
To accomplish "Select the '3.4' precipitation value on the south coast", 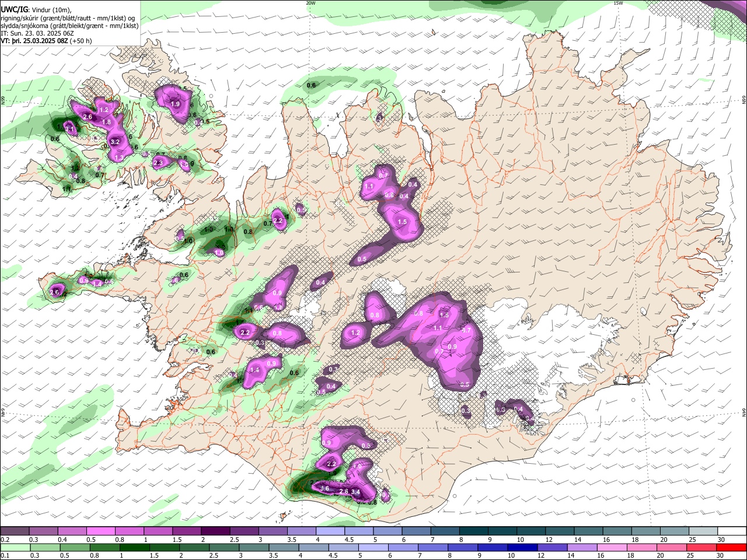I will click(355, 492).
